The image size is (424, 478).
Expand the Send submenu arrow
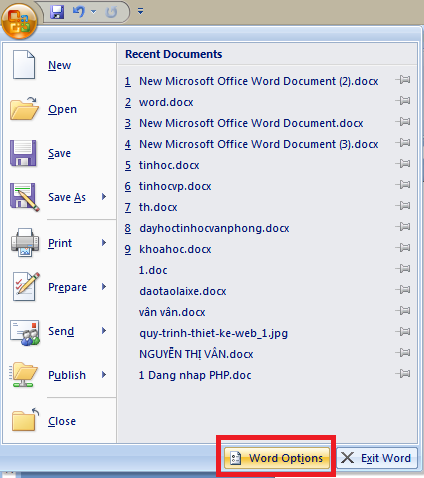[104, 331]
